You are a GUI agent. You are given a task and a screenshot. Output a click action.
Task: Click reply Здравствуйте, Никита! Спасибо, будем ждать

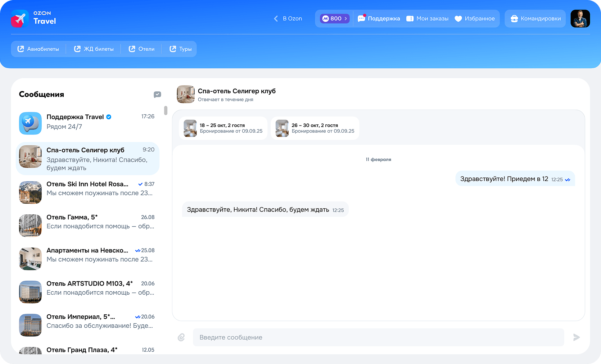coord(265,210)
